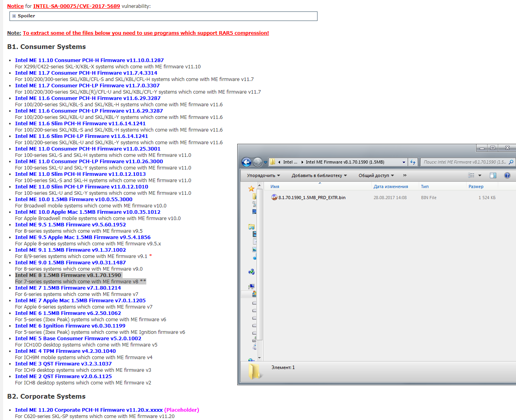Go back using the Explorer back arrow
This screenshot has height=420, width=516.
pyautogui.click(x=246, y=162)
